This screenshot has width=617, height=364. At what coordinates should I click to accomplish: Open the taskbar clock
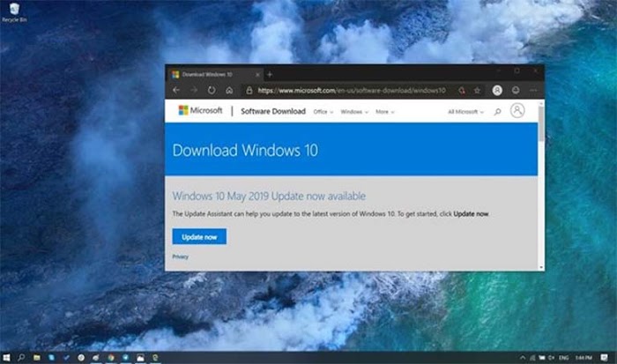pos(584,358)
